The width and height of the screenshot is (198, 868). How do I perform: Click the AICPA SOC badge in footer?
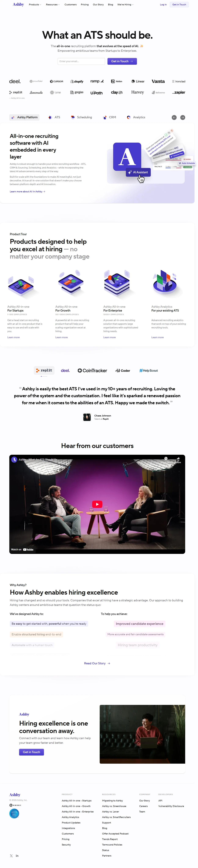click(x=14, y=813)
